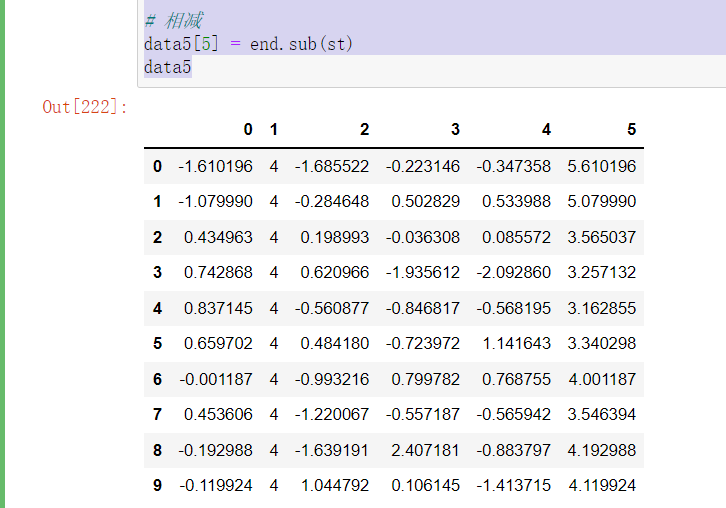This screenshot has width=726, height=508.
Task: Select cell value -0.347358
Action: (x=513, y=166)
